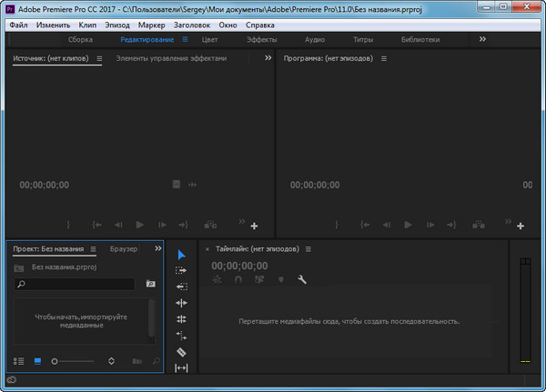Viewport: 546px width, 392px height.
Task: Select the Selection arrow tool
Action: tap(181, 255)
